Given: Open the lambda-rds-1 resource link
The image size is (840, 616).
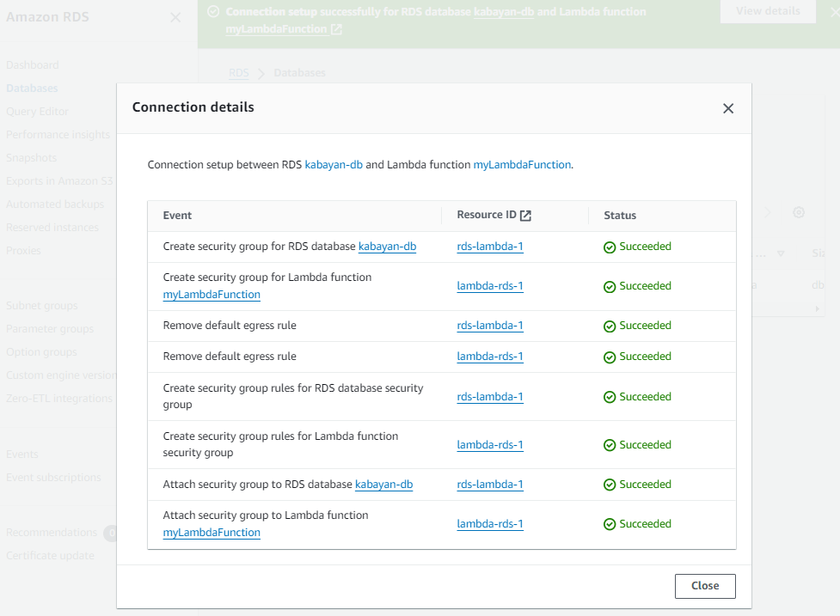Looking at the screenshot, I should [490, 285].
